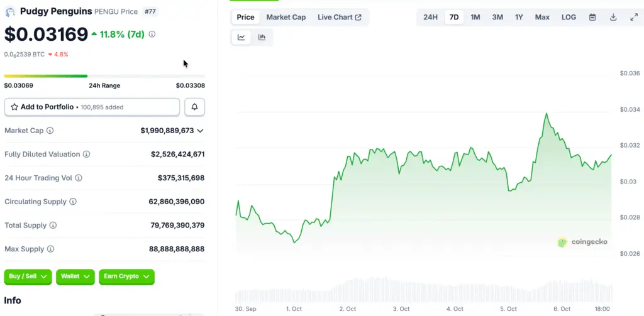644x316 pixels.
Task: Click the price alert bell icon
Action: click(x=194, y=107)
